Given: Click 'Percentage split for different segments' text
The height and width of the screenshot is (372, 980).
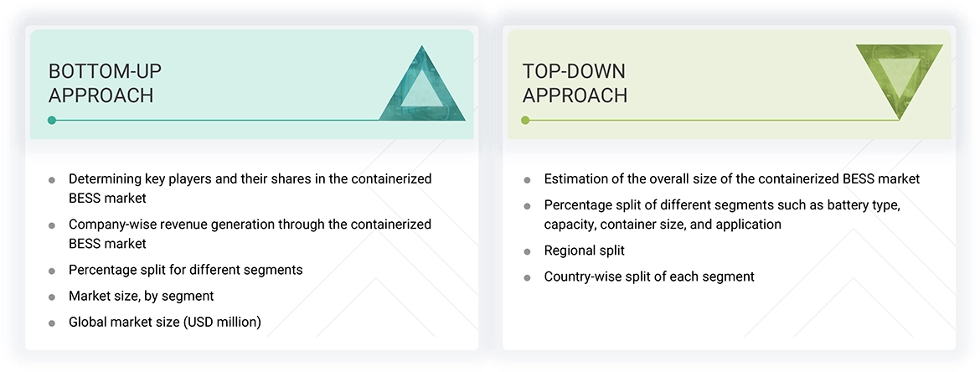Looking at the screenshot, I should pos(185,270).
